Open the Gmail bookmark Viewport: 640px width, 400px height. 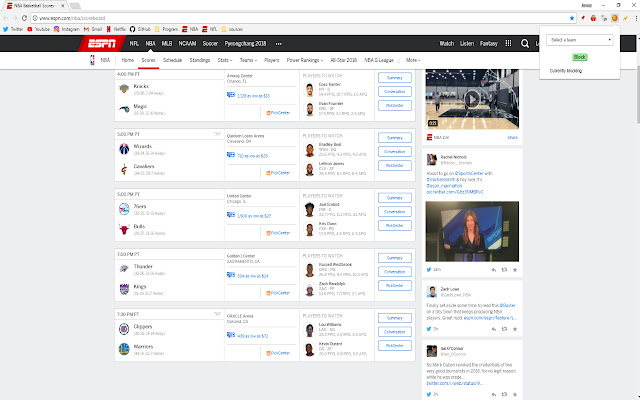93,29
